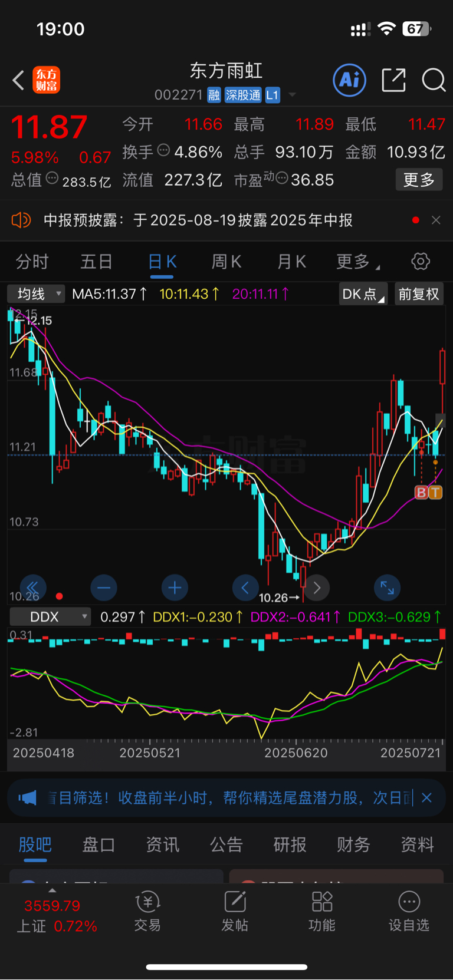Tap DDX sub-chart latest red bar
The image size is (453, 980).
tap(442, 634)
